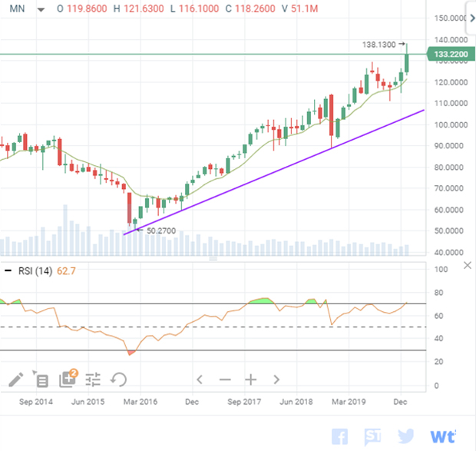Zoom in with the plus button
This screenshot has height=451, width=476.
(x=251, y=380)
